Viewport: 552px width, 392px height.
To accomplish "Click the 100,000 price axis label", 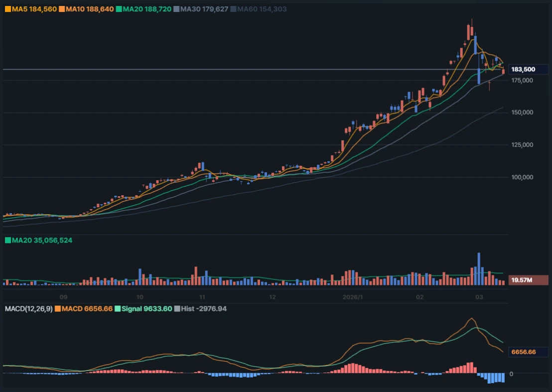I will coord(523,177).
